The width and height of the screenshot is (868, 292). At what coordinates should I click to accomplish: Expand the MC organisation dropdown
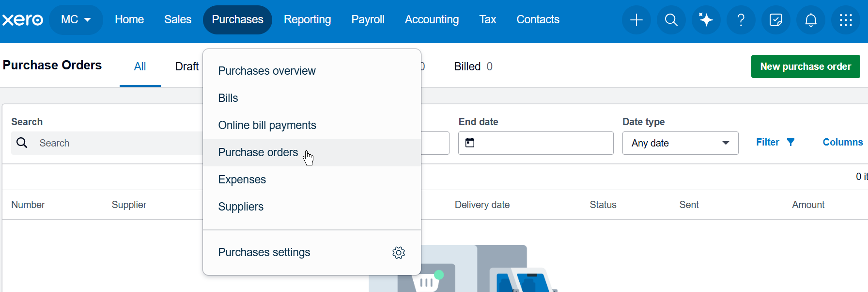click(76, 20)
